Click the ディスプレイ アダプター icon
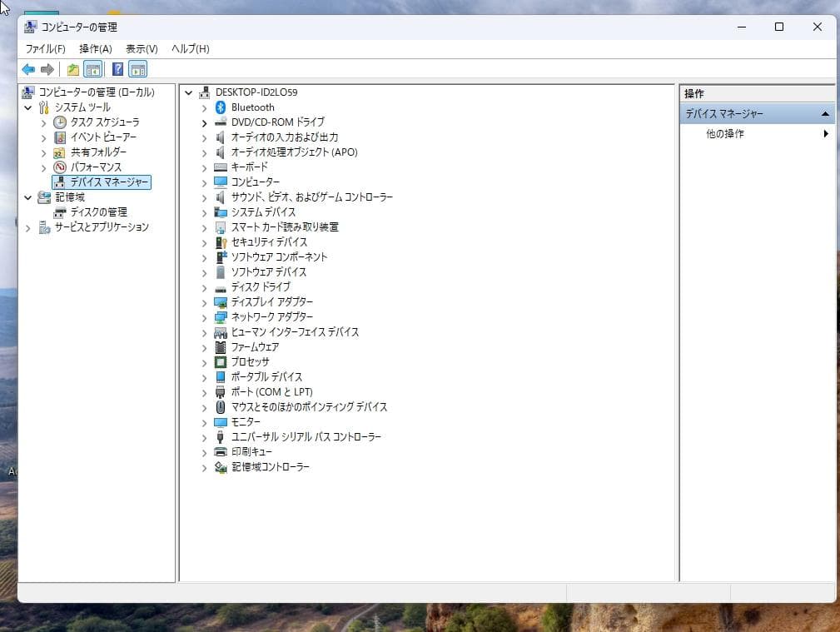840x632 pixels. point(220,302)
